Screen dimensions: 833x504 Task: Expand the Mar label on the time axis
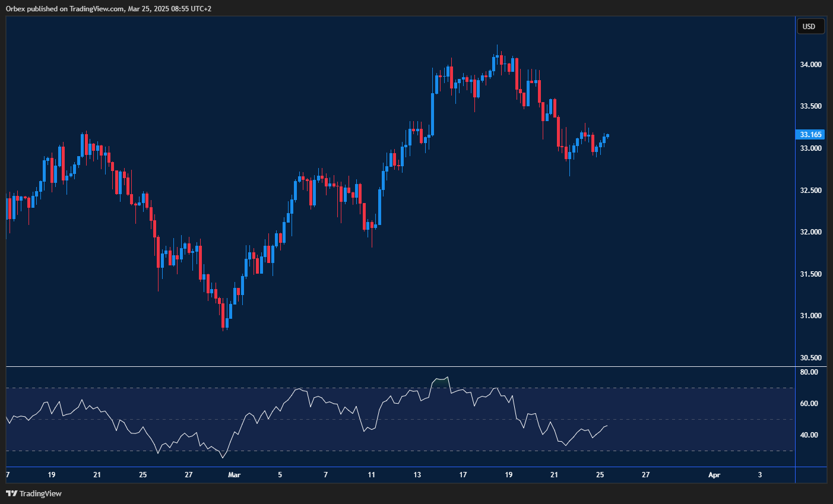pos(234,475)
